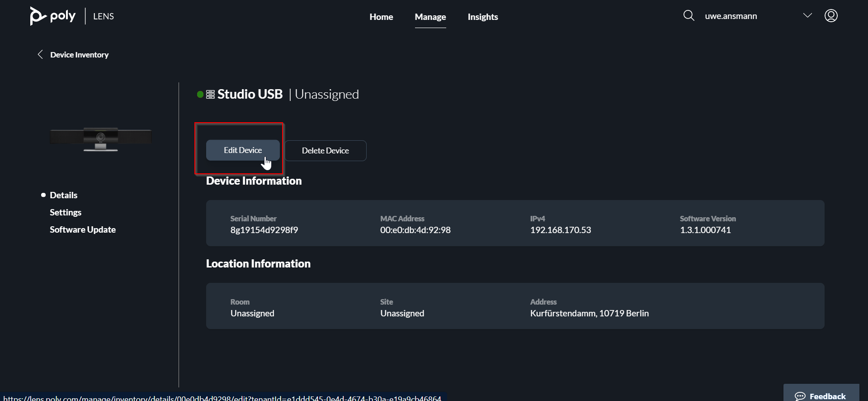This screenshot has width=868, height=401.
Task: Expand the account dropdown chevron
Action: (807, 16)
